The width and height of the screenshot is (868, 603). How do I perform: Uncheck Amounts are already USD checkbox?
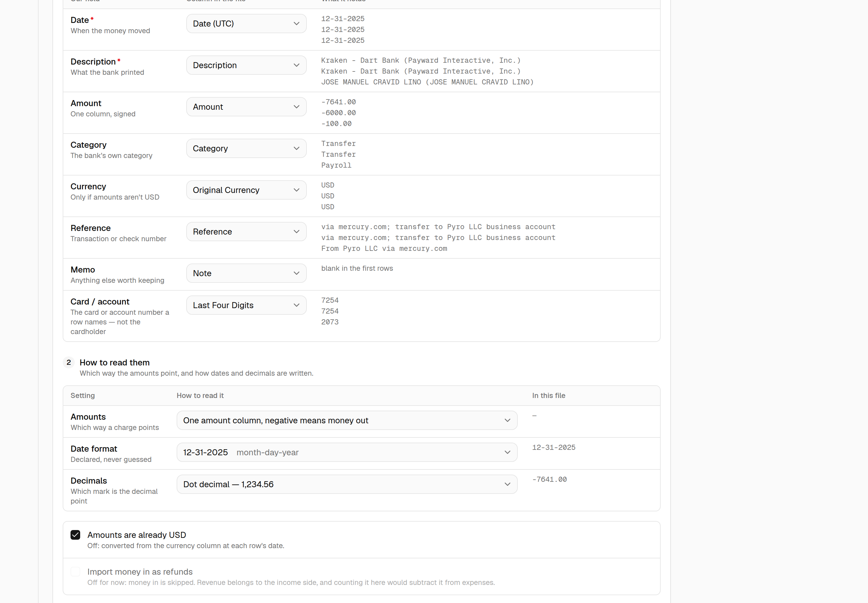point(76,535)
